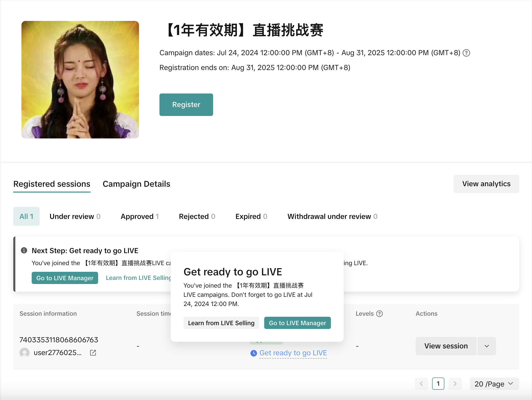The image size is (532, 400).
Task: Open the 20 /Page size dropdown
Action: [494, 384]
